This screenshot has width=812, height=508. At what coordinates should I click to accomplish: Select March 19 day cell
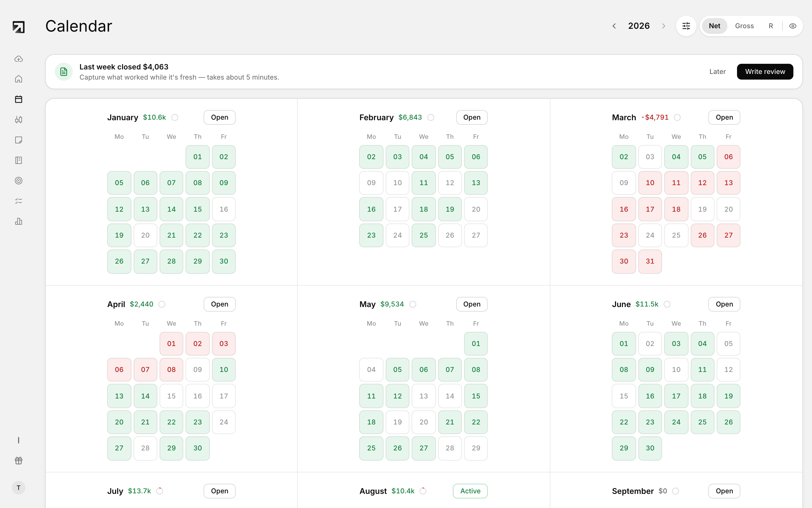click(x=702, y=209)
